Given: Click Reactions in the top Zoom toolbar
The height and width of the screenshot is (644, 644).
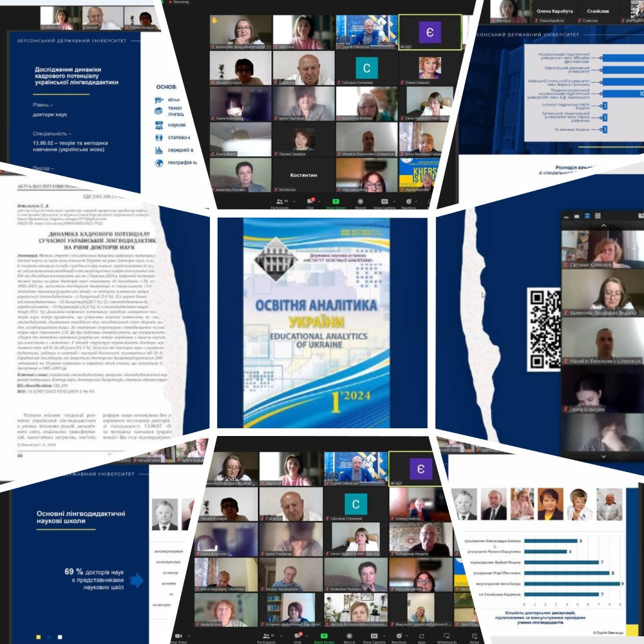Looking at the screenshot, I should (x=409, y=204).
